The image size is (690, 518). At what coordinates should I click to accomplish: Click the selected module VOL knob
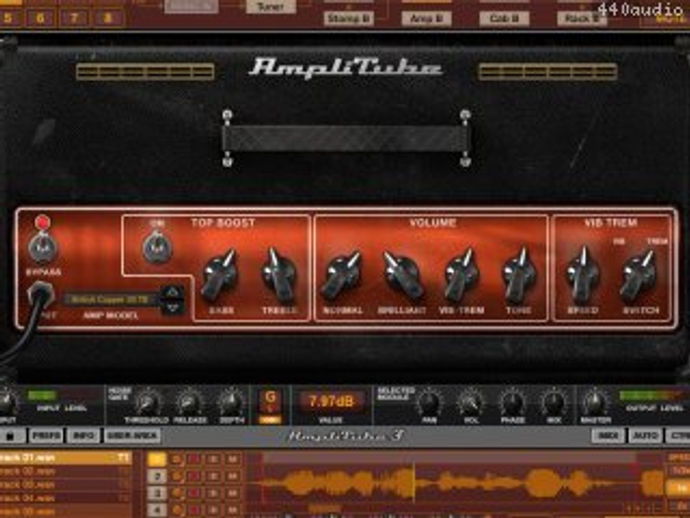click(470, 402)
